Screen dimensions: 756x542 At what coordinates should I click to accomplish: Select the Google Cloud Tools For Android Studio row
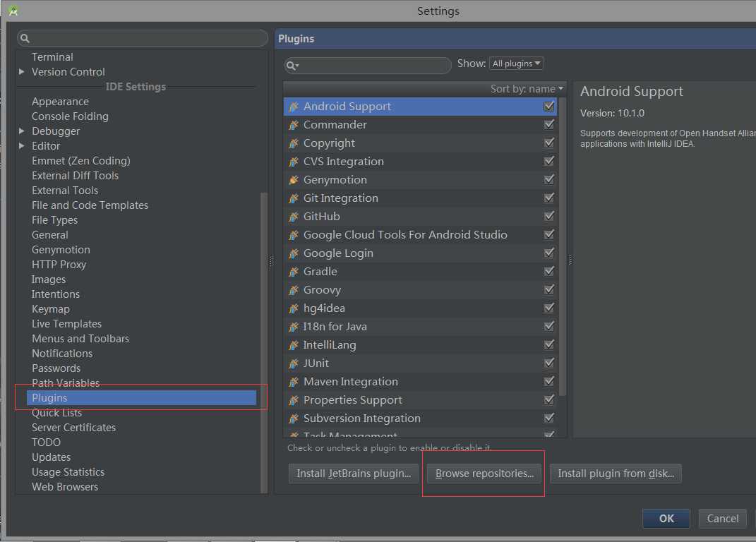coord(421,235)
